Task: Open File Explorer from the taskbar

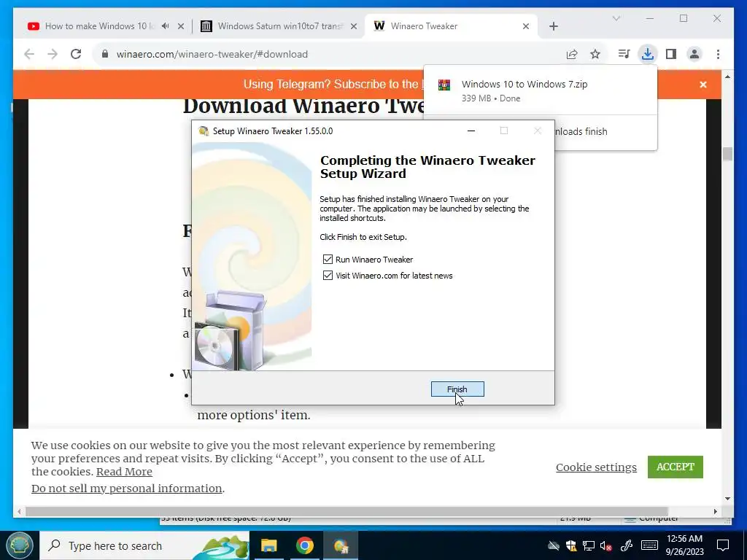Action: pyautogui.click(x=268, y=545)
